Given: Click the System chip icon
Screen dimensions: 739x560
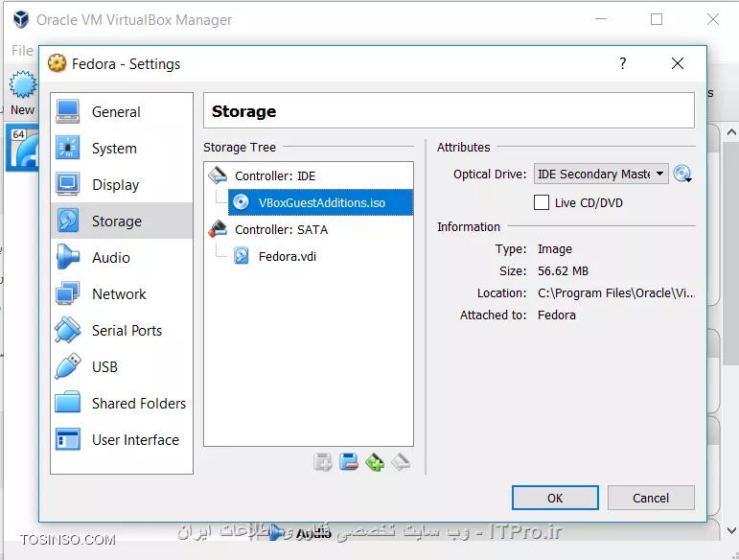Looking at the screenshot, I should tap(68, 148).
